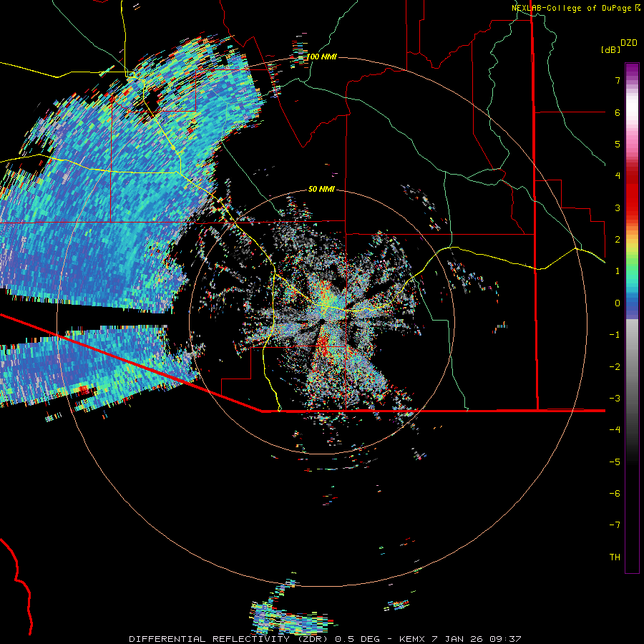This screenshot has height=644, width=644.
Task: Click the 6 value on the color scale
Action: [x=618, y=112]
